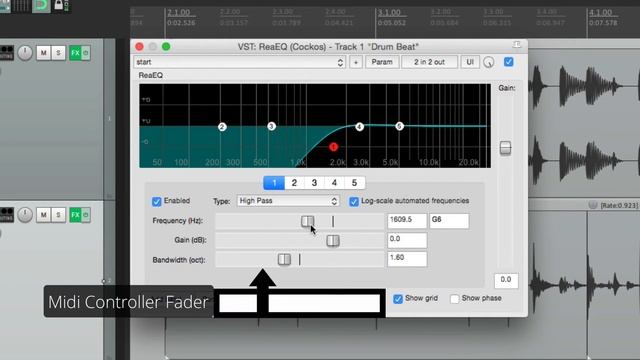Screen dimensions: 640x360
Task: Click the '2 in 2 out' routing button
Action: coord(429,62)
